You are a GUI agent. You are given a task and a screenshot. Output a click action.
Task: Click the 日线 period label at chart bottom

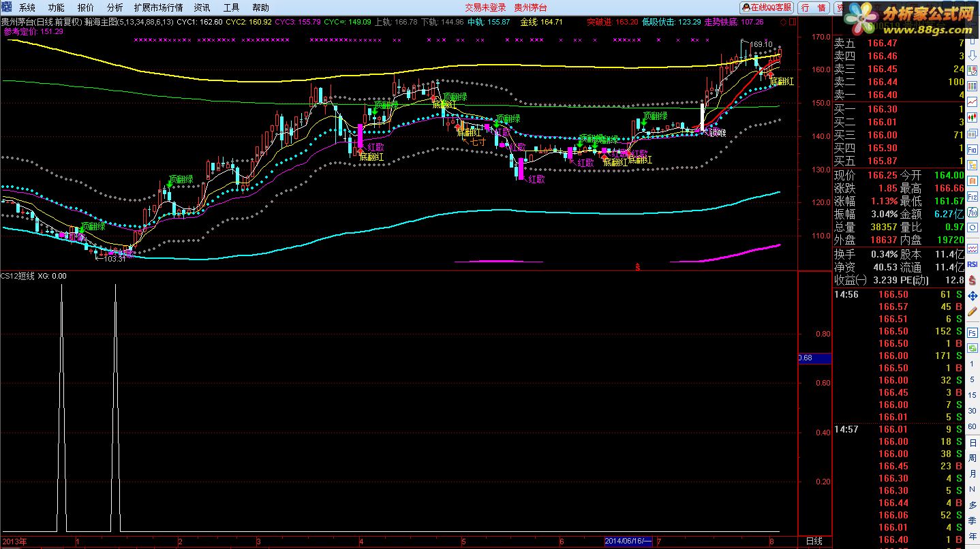point(814,542)
